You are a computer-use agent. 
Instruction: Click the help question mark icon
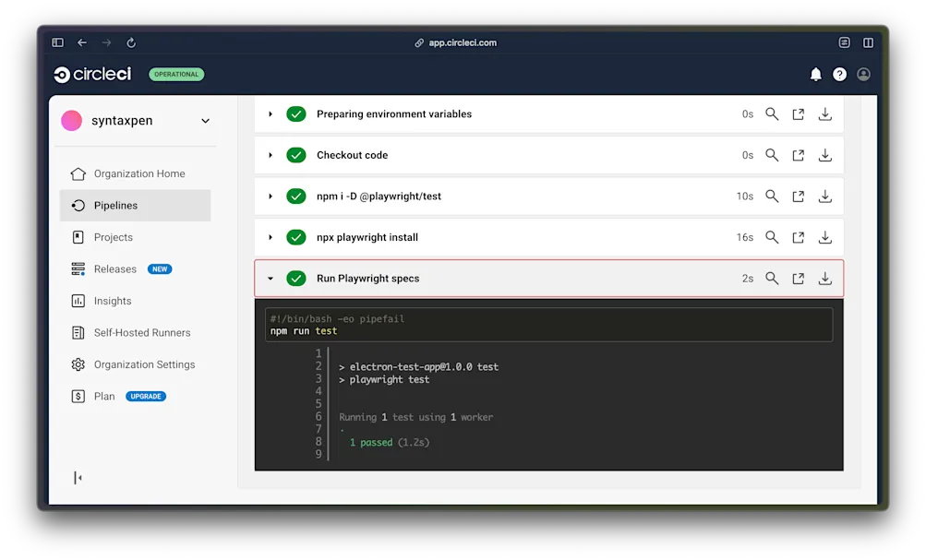(x=839, y=75)
